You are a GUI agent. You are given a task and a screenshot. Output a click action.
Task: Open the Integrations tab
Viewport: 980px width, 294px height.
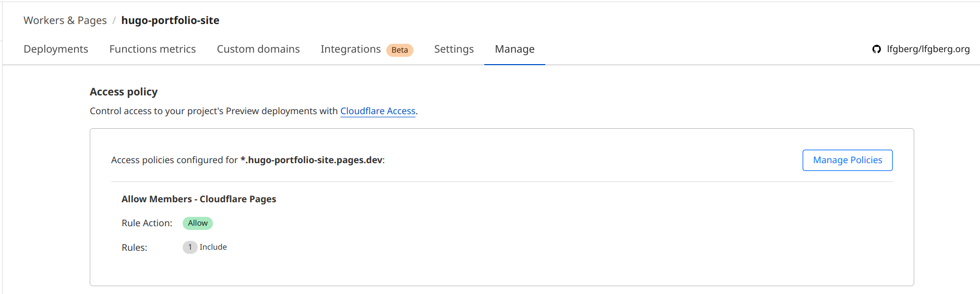pyautogui.click(x=350, y=49)
